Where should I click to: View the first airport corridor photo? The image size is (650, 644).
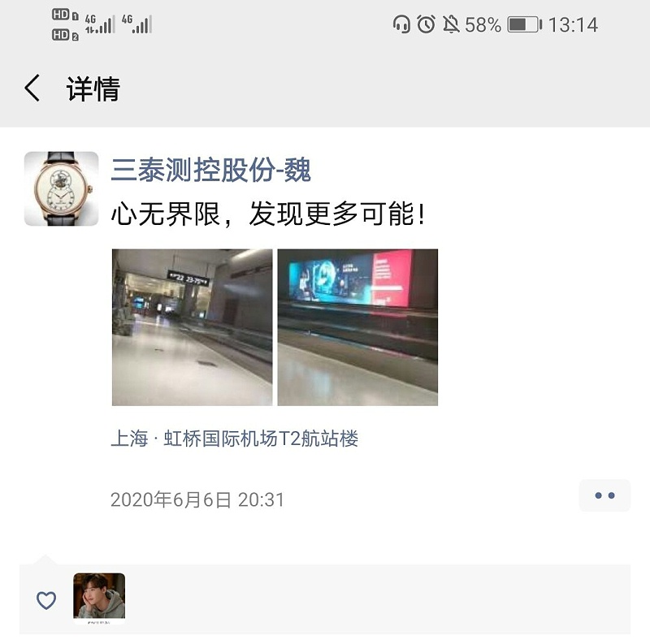click(x=192, y=327)
